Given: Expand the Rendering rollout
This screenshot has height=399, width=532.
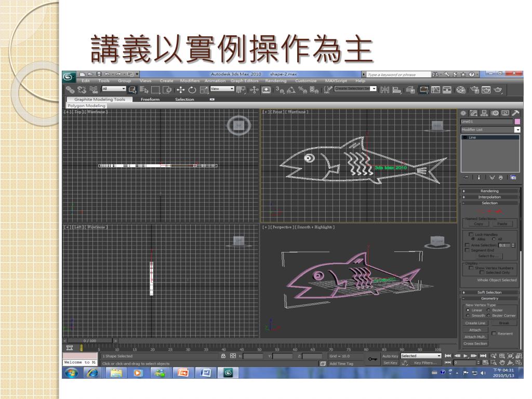Looking at the screenshot, I should click(x=489, y=191).
